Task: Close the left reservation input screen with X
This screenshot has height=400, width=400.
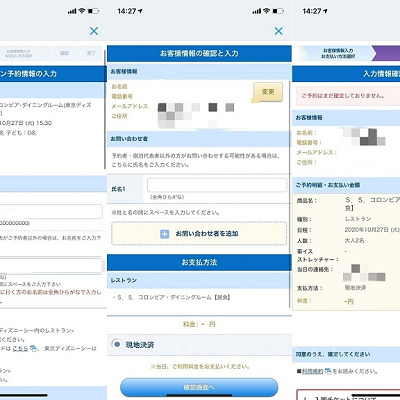Action: 94,31
